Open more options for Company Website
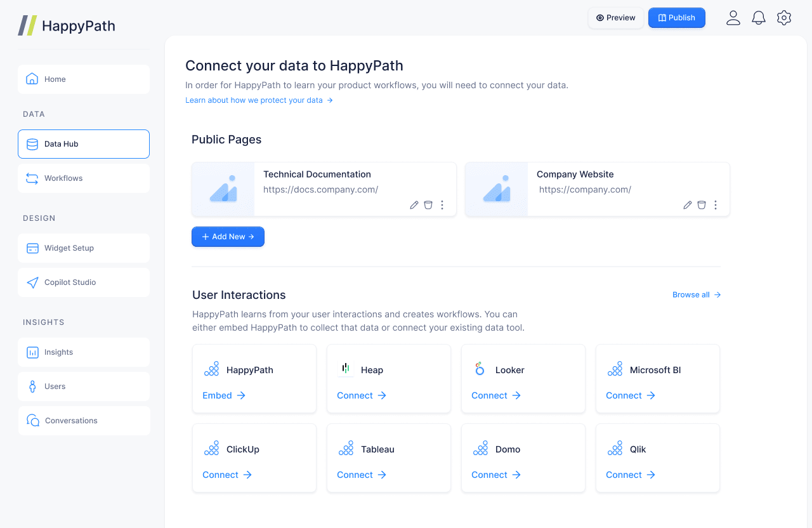Screen dimensions: 812x528 point(716,205)
